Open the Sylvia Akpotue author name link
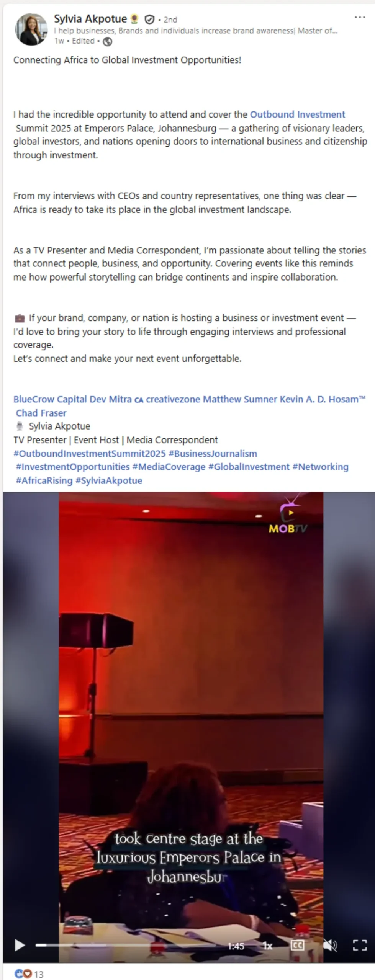Image resolution: width=375 pixels, height=980 pixels. tap(90, 19)
